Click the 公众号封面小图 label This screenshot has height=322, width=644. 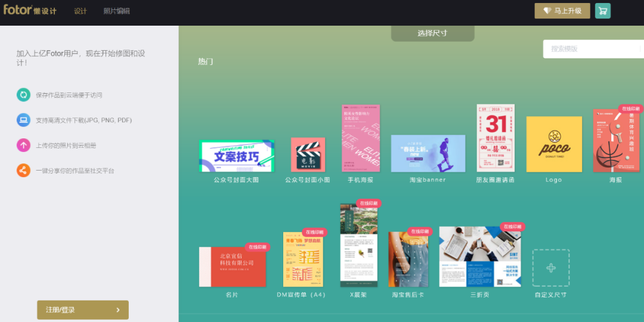tap(308, 180)
